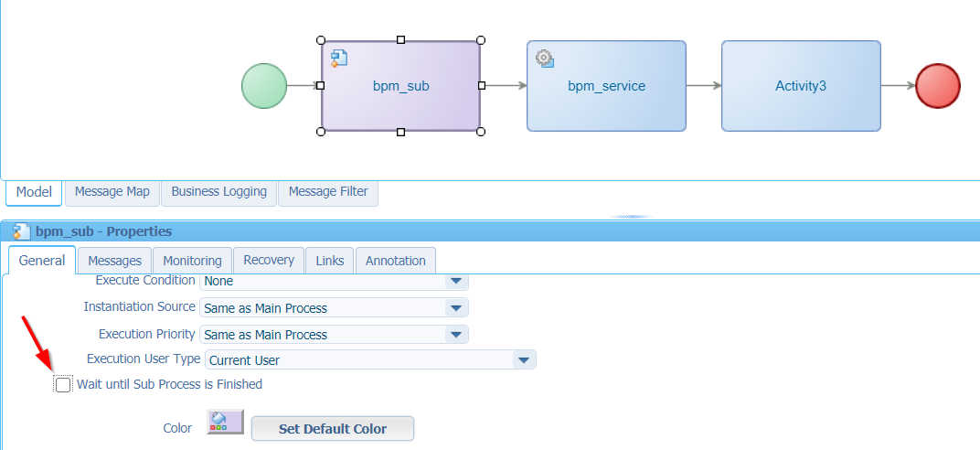Click the Set Default Color button
Screen dimensions: 980x450
tap(333, 429)
